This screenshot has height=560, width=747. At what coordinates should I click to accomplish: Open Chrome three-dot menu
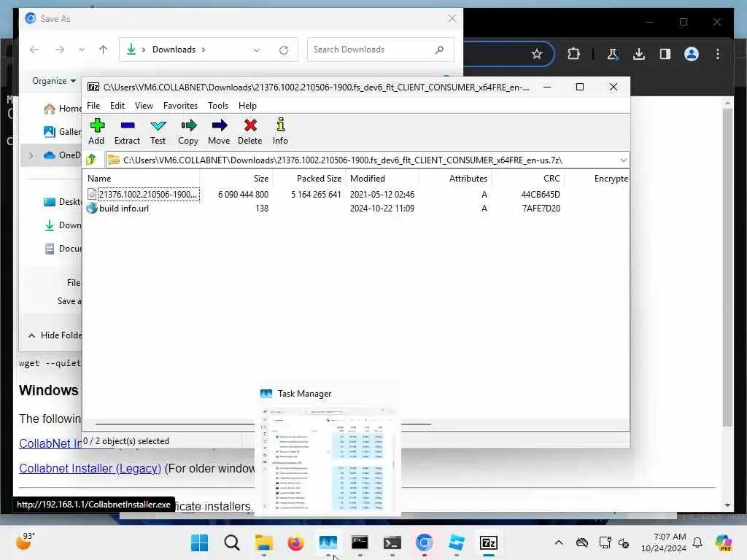718,54
